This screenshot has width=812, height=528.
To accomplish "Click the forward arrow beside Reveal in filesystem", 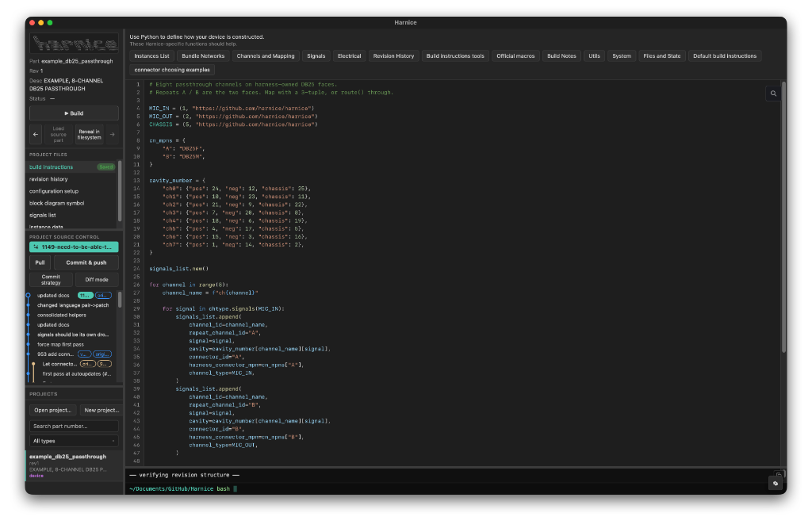I will pyautogui.click(x=113, y=135).
